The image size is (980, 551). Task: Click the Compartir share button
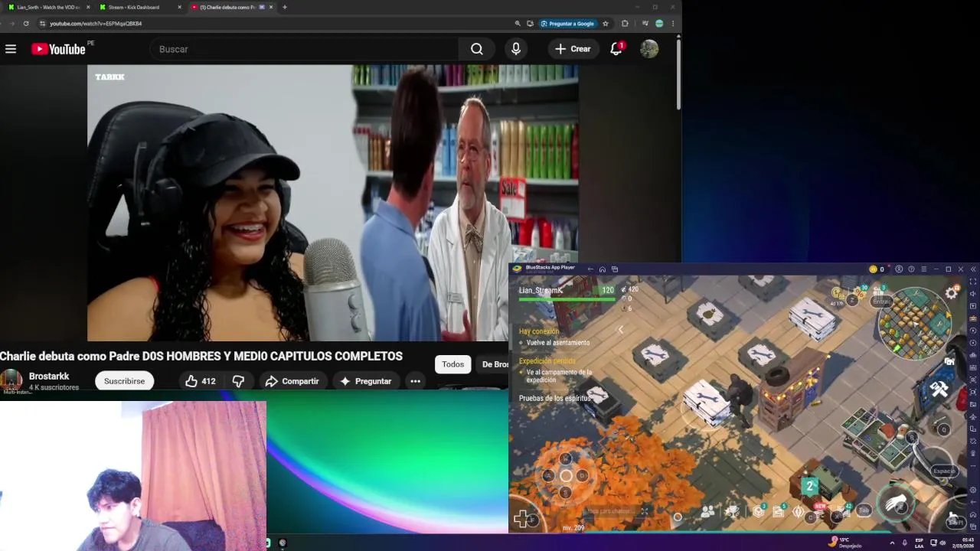pos(292,381)
